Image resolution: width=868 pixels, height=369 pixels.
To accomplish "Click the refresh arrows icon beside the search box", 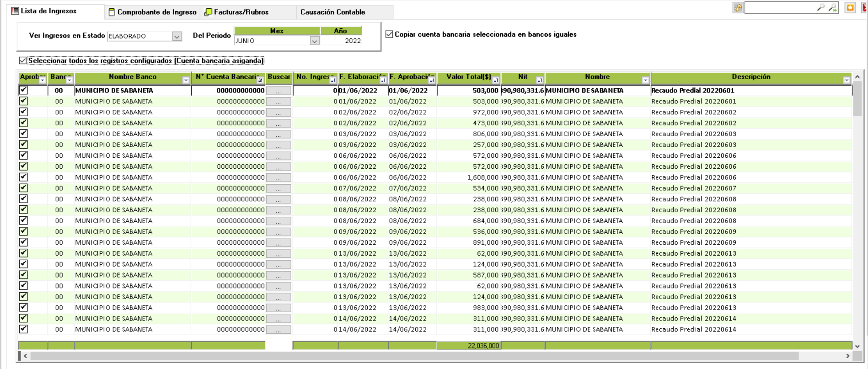I will point(738,8).
